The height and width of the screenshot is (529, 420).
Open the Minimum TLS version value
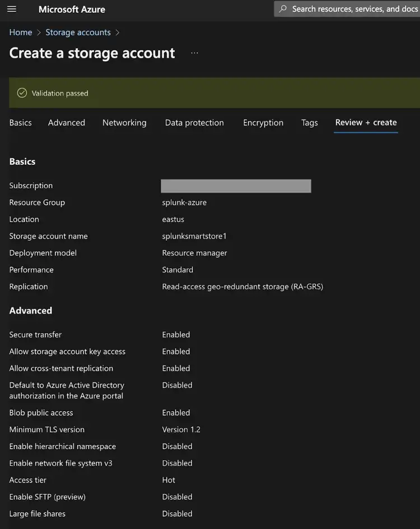tap(181, 429)
